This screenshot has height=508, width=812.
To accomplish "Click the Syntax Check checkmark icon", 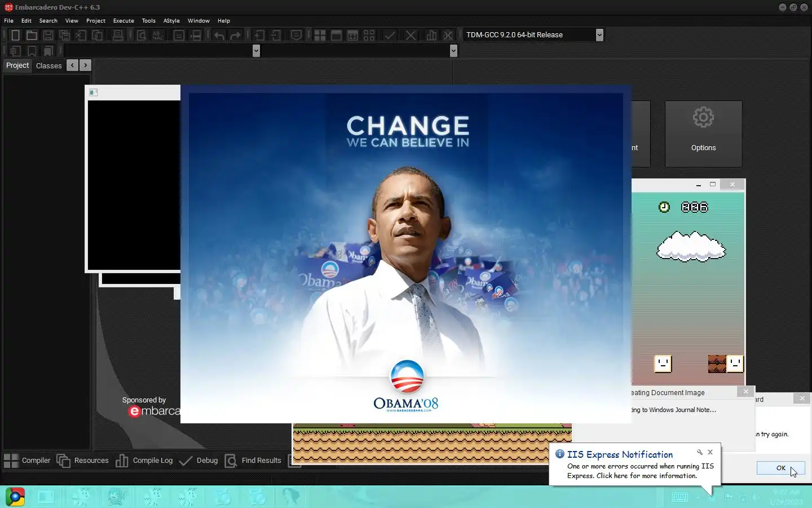I will (390, 35).
